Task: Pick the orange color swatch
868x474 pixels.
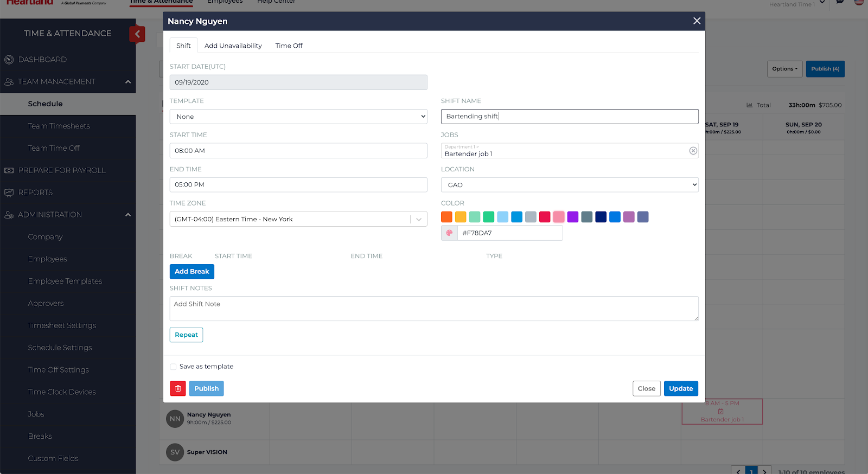Action: (x=446, y=217)
